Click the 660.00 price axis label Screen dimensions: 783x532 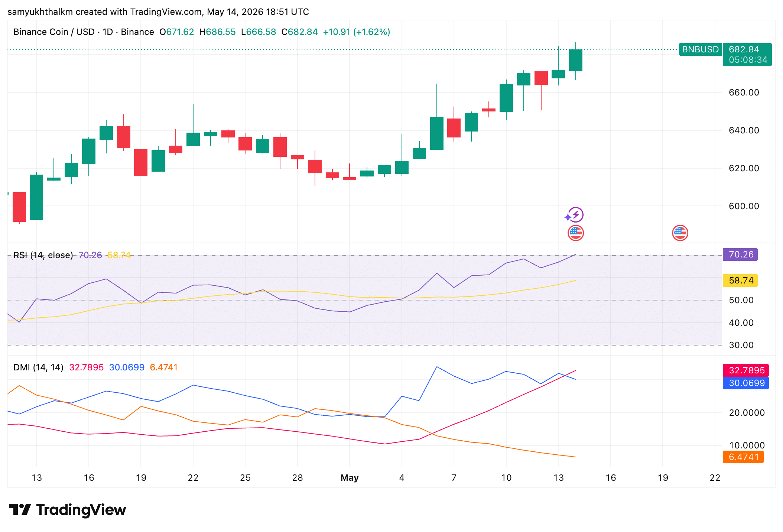tap(744, 93)
